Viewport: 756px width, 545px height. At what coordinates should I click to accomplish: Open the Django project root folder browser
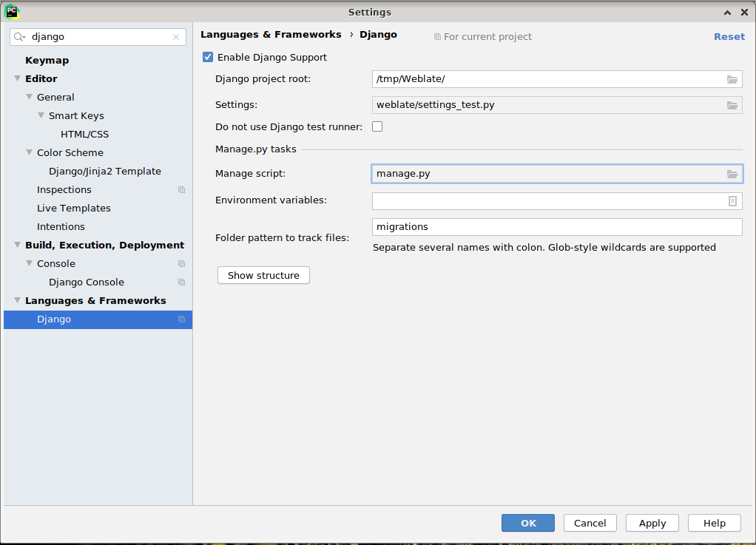pyautogui.click(x=732, y=79)
